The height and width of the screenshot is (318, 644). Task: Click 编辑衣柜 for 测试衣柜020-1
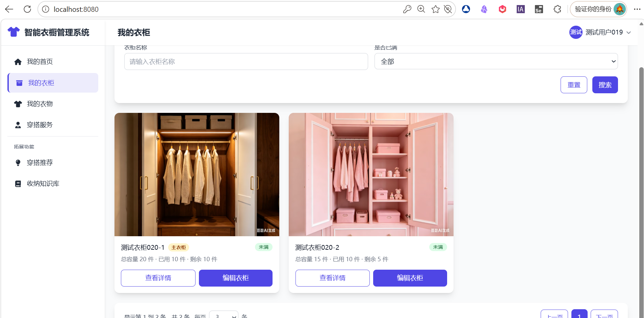[x=236, y=278]
